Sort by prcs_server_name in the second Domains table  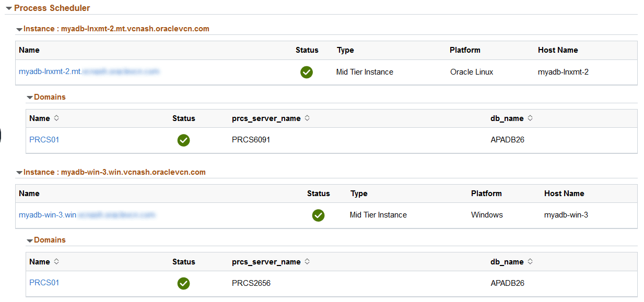coord(307,261)
